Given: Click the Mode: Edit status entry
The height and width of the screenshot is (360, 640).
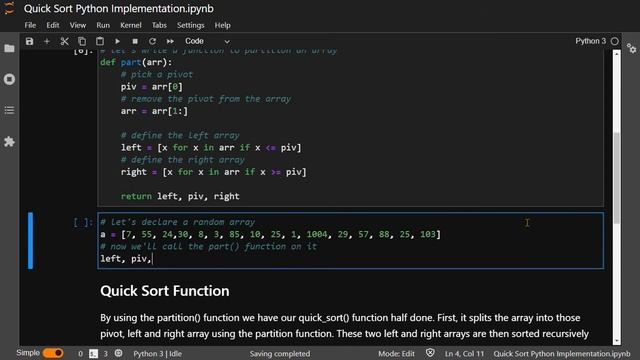Looking at the screenshot, I should [396, 353].
